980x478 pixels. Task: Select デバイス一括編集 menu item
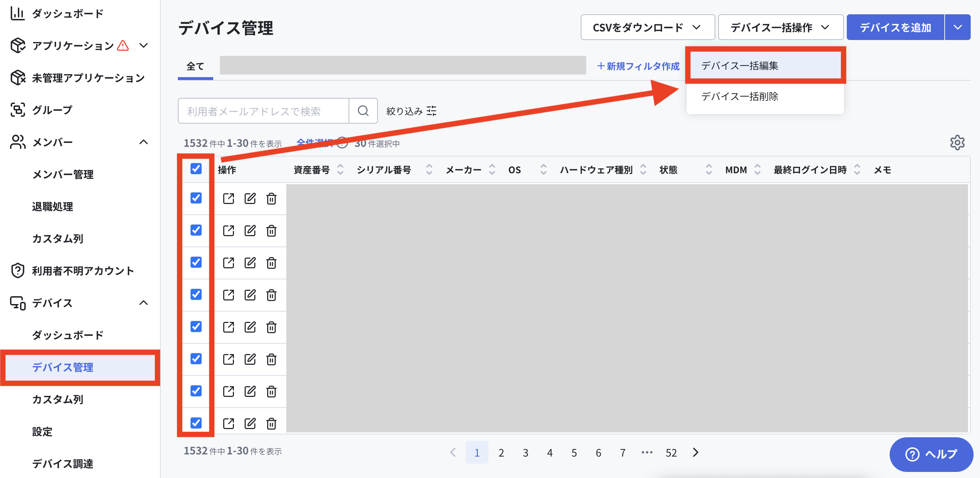tap(765, 65)
